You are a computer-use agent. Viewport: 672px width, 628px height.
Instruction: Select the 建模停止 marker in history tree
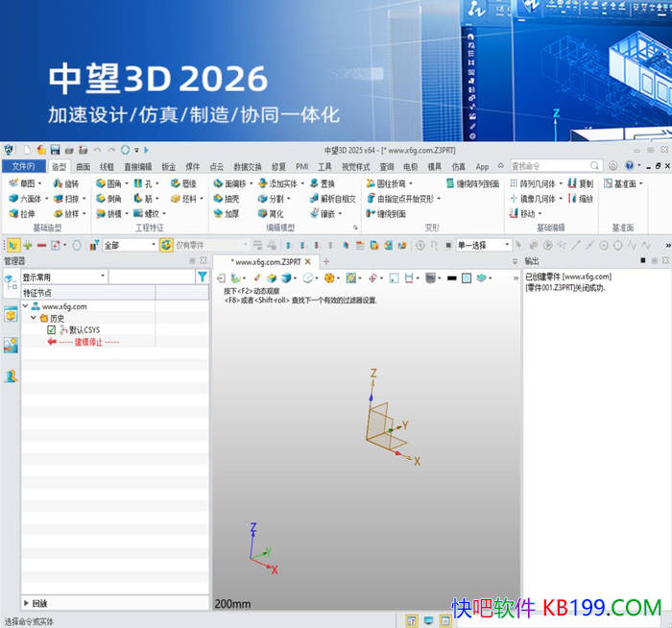(84, 342)
